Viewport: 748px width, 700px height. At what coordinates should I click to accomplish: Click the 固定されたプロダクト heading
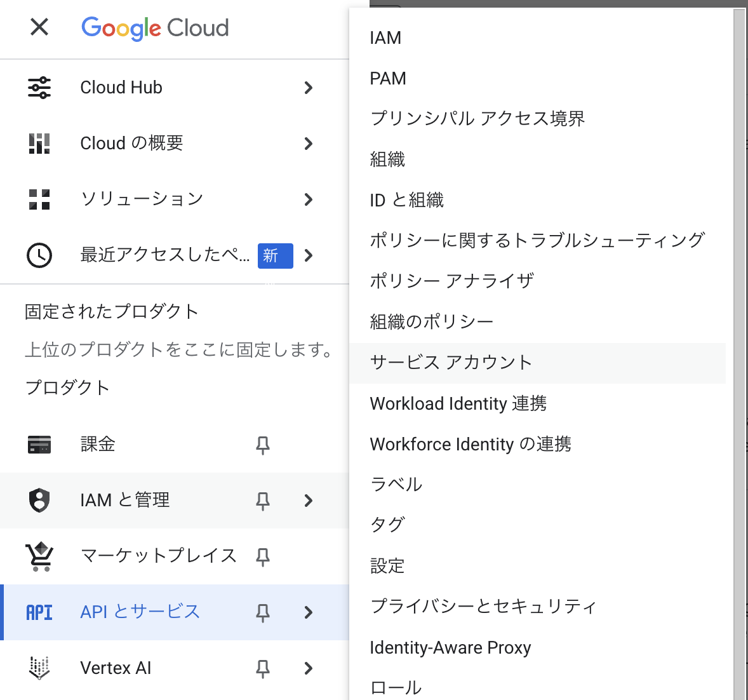point(111,312)
